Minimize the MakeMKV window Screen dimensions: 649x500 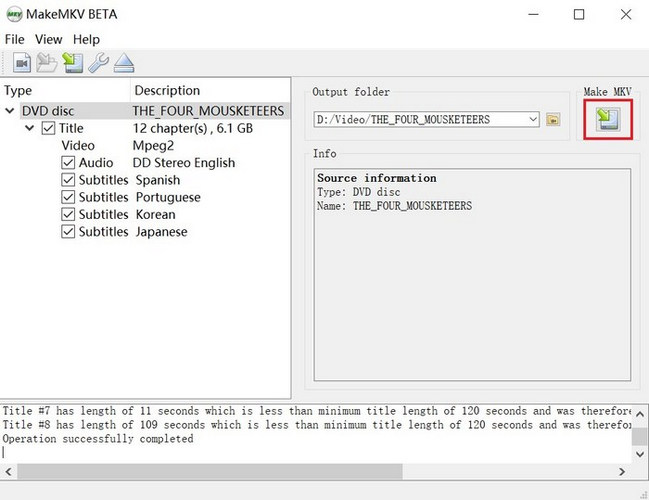(534, 14)
